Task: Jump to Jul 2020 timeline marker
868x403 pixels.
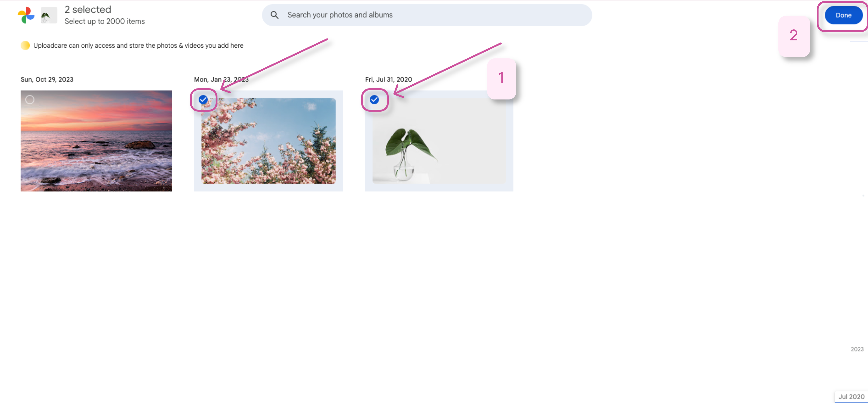Action: (851, 397)
